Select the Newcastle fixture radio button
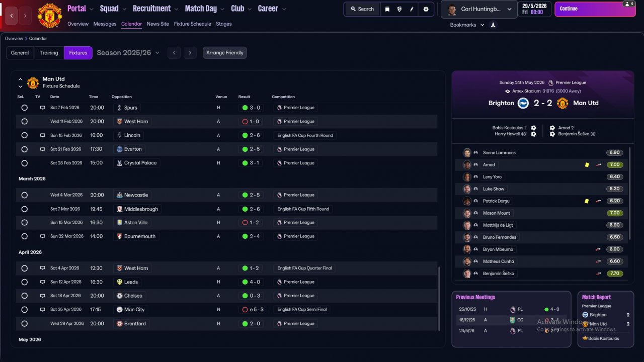The image size is (644, 362). point(24,195)
